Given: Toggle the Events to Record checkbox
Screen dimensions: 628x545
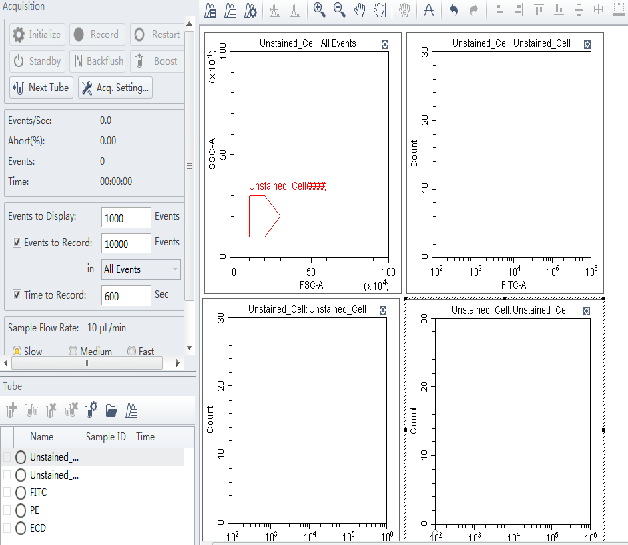Looking at the screenshot, I should (17, 243).
